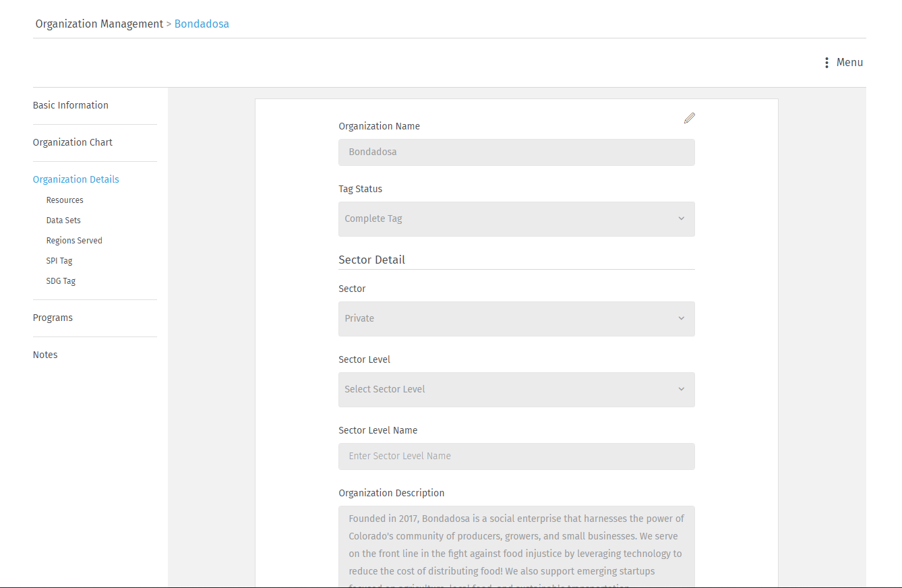The image size is (902, 588).
Task: Open Organization Chart section
Action: pos(73,142)
